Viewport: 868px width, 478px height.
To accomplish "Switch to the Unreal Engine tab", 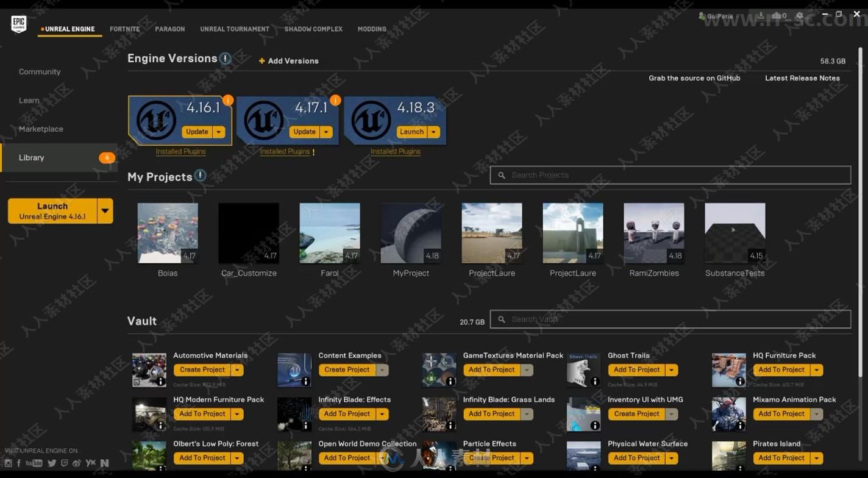I will [69, 29].
